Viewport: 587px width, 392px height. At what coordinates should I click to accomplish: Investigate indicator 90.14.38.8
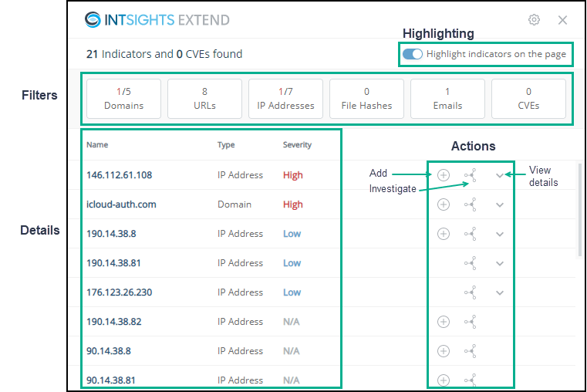[x=471, y=351]
